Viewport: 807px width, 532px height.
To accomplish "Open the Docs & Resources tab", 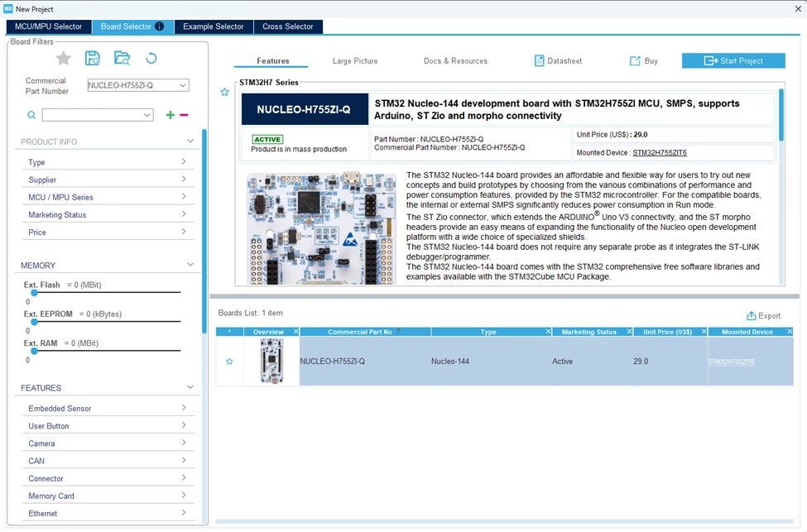I will click(455, 60).
